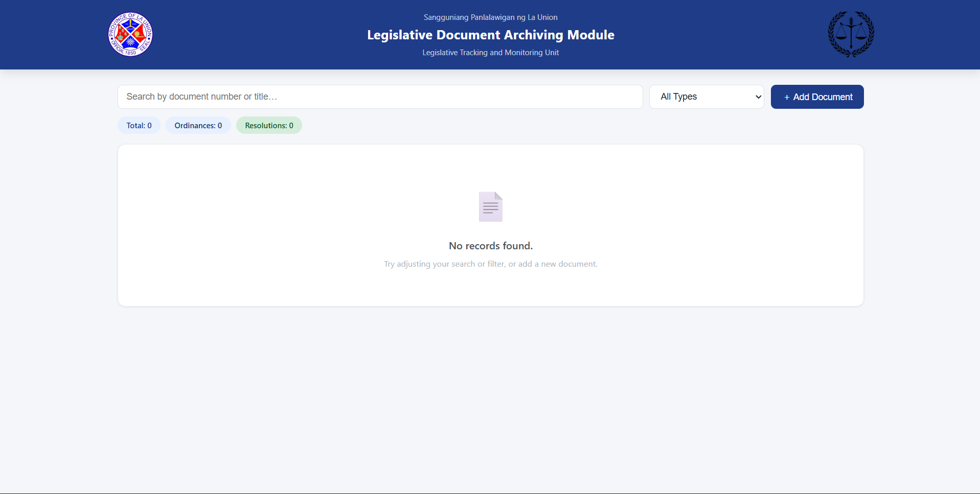Select the Total: 0 badge

pos(139,126)
